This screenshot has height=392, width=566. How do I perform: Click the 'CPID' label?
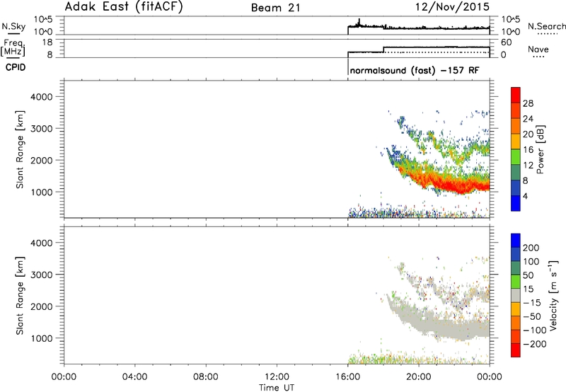pos(16,67)
